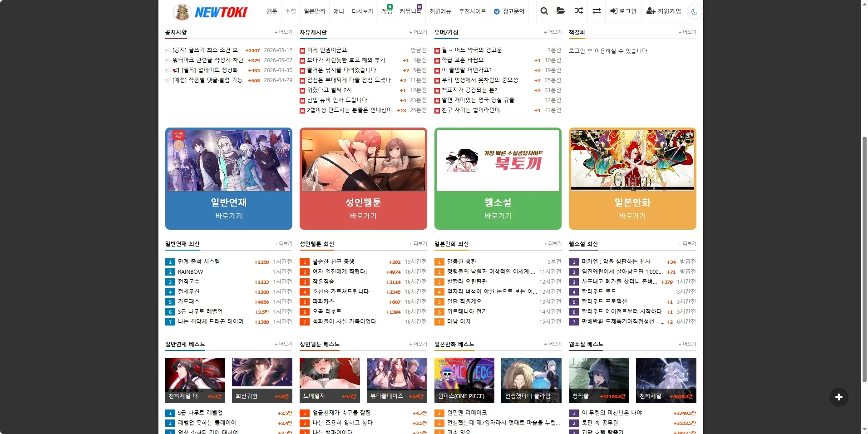868x434 pixels.
Task: Click the open folder icon in header
Action: (x=561, y=11)
